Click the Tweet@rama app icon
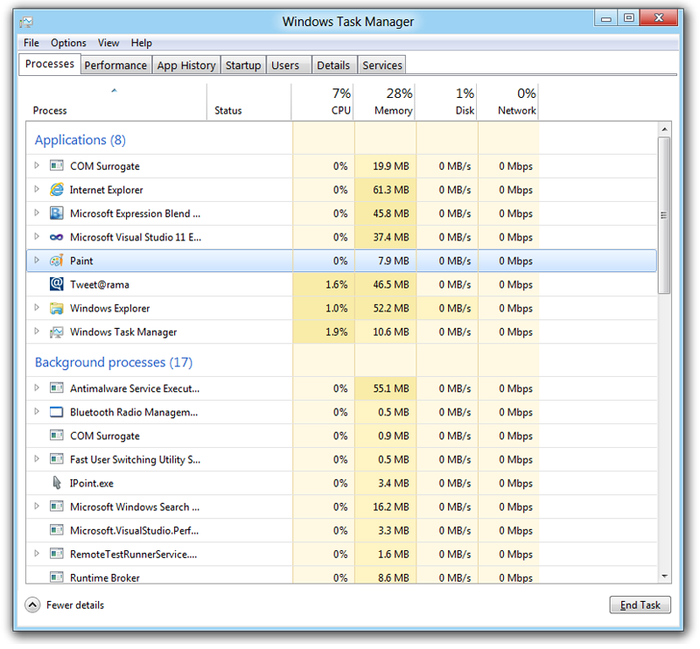Screen dimensions: 700x649 coord(57,285)
